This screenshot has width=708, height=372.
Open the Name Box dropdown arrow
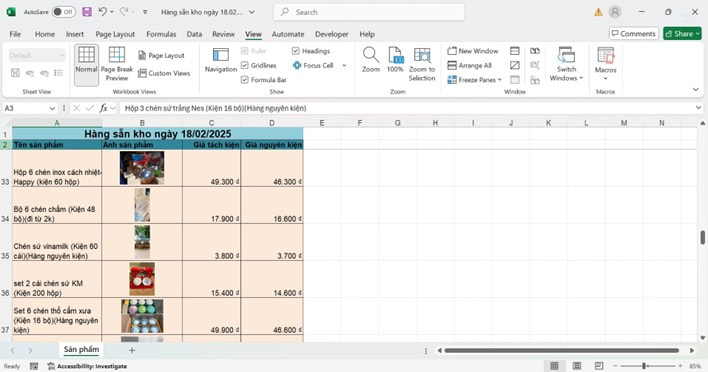52,108
